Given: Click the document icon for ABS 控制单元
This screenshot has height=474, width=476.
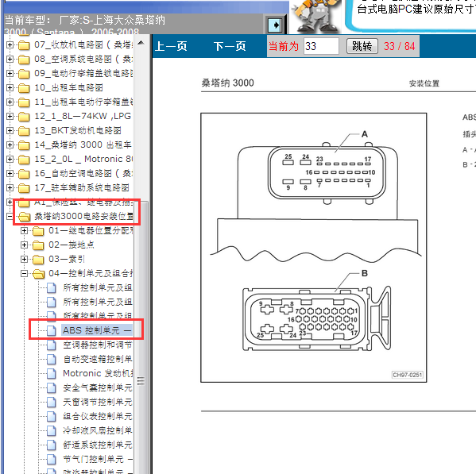Looking at the screenshot, I should coord(52,330).
